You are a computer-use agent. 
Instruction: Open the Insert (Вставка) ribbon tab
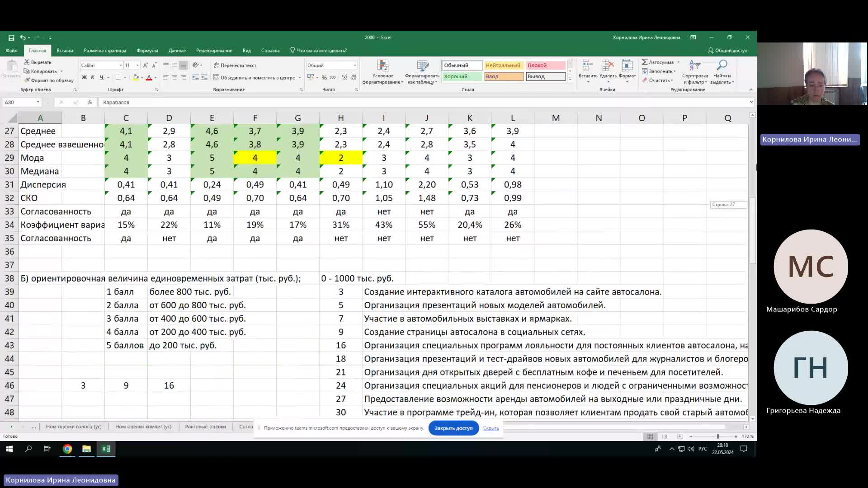65,51
